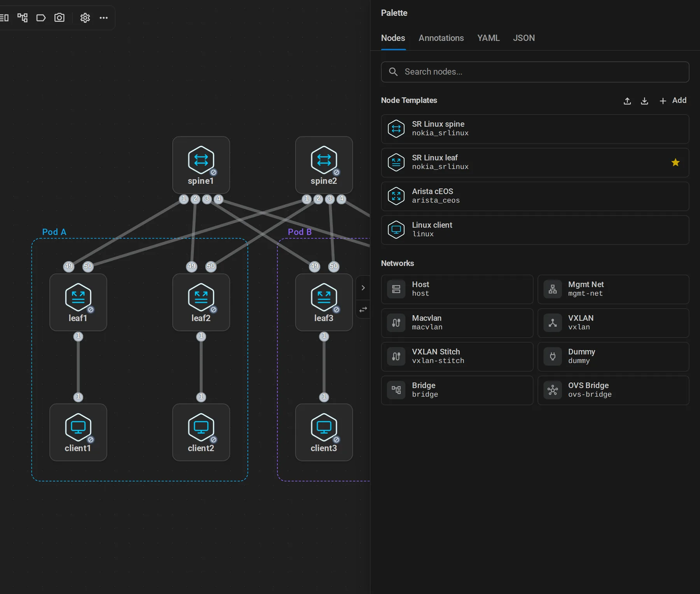Image resolution: width=700 pixels, height=594 pixels.
Task: Select the client2 node
Action: point(201,432)
